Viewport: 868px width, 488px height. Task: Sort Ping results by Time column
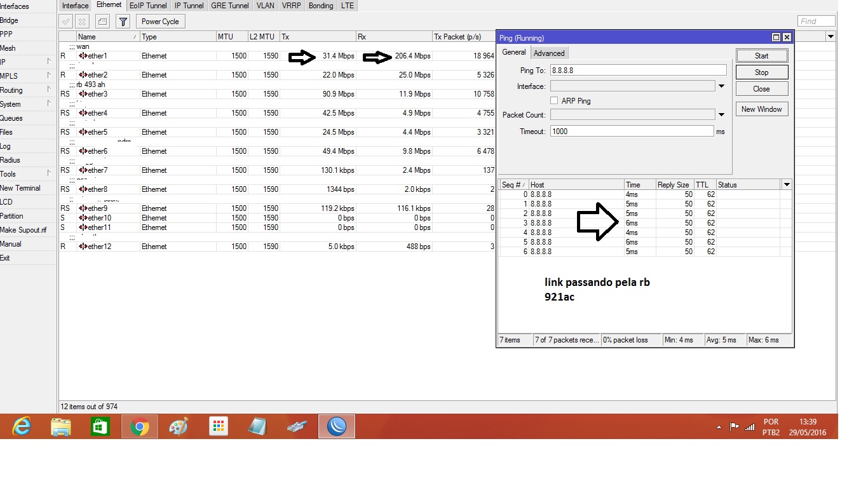click(639, 185)
